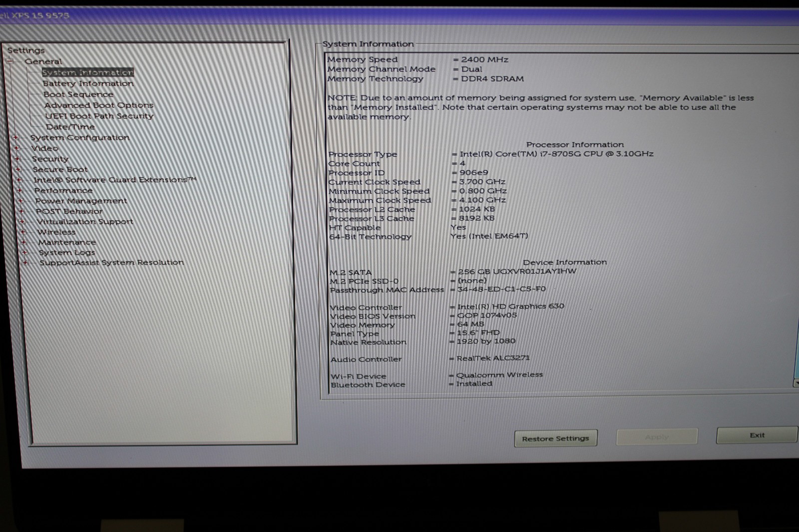Open Advanced Boot Options
Viewport: 799px width, 532px height.
click(99, 105)
